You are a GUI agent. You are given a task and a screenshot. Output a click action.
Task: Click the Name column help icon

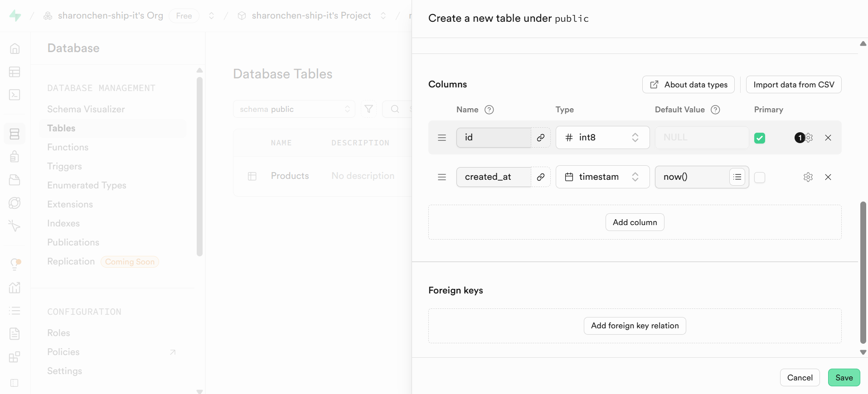(x=489, y=110)
